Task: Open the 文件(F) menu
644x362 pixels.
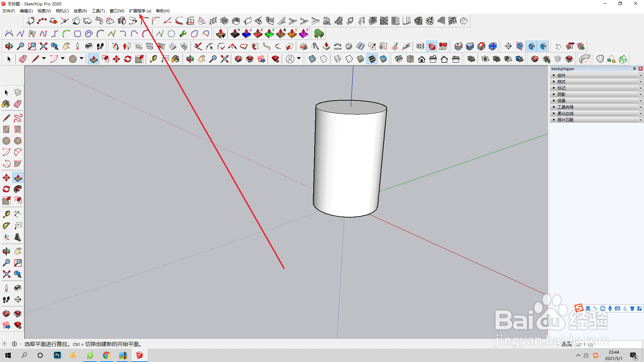Action: tap(9, 11)
